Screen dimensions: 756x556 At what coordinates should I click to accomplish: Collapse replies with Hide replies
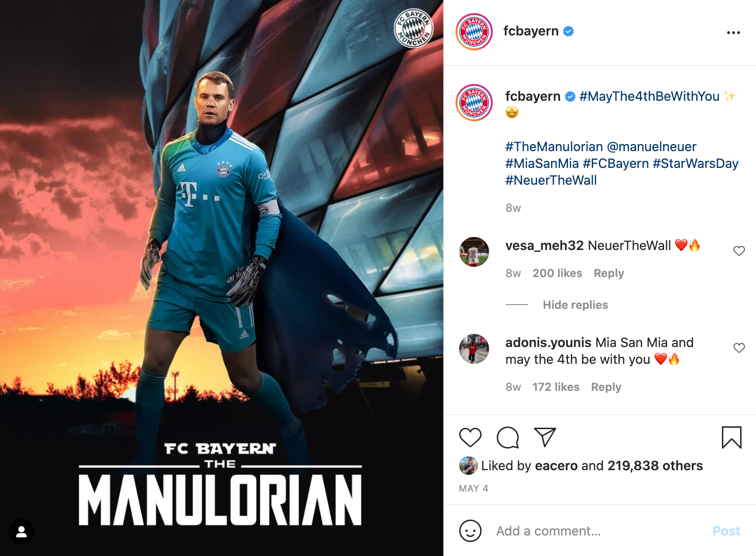(x=575, y=305)
